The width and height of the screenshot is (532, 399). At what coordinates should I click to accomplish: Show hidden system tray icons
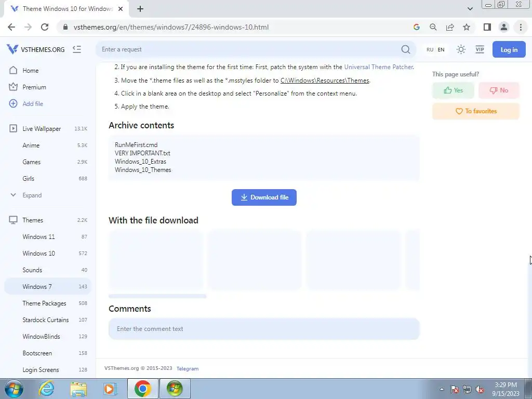[x=442, y=389]
